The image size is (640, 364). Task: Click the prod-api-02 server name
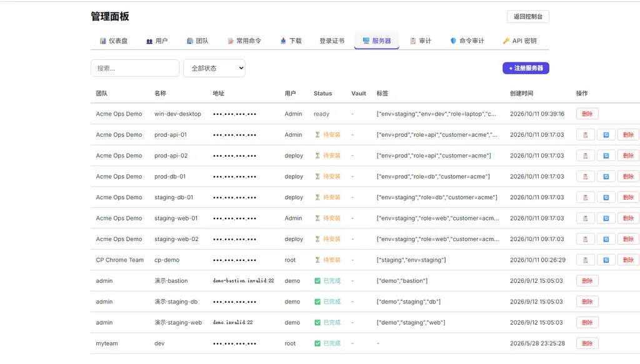(171, 155)
